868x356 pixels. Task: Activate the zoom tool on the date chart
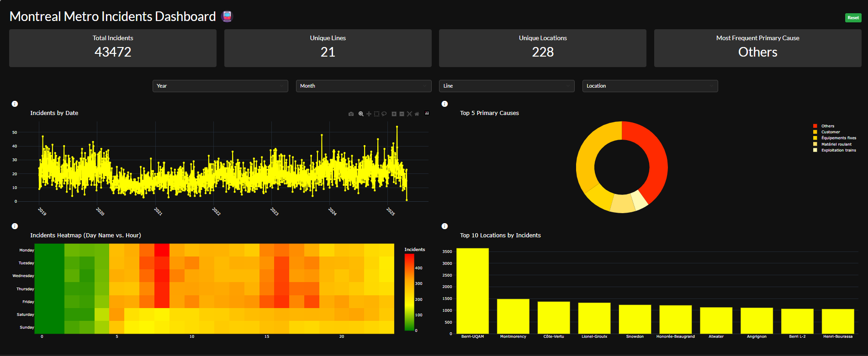tap(361, 114)
